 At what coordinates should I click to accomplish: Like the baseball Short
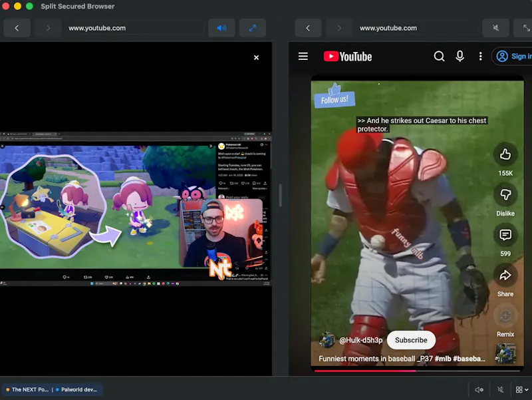(505, 154)
